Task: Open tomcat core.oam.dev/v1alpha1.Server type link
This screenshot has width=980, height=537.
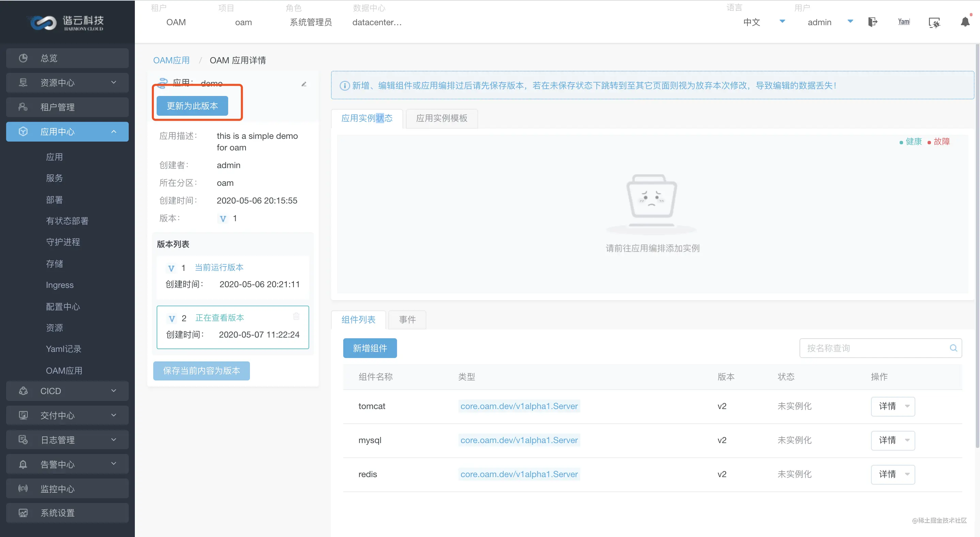Action: pos(519,406)
